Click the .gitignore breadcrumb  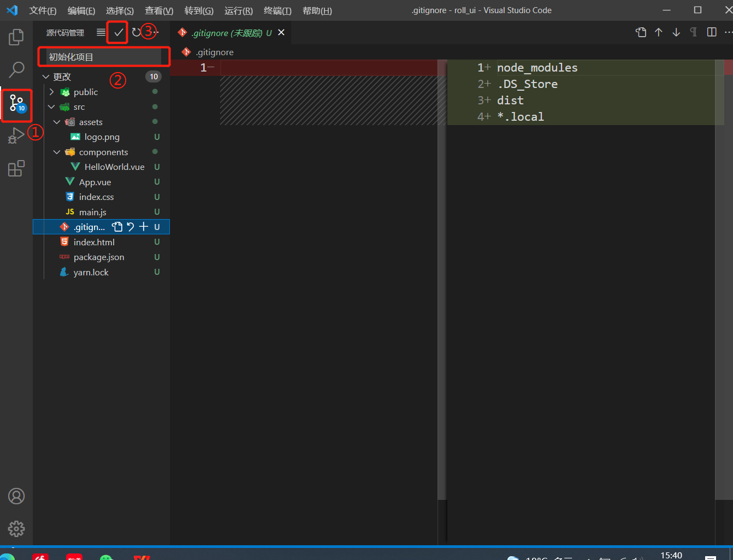point(215,52)
